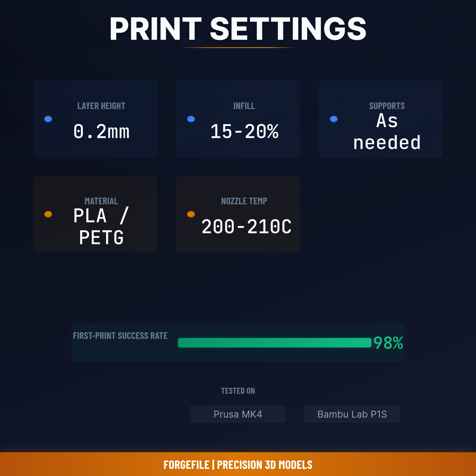Click the ForgeFile Precision 3D Models footer
The height and width of the screenshot is (476, 476).
click(238, 465)
